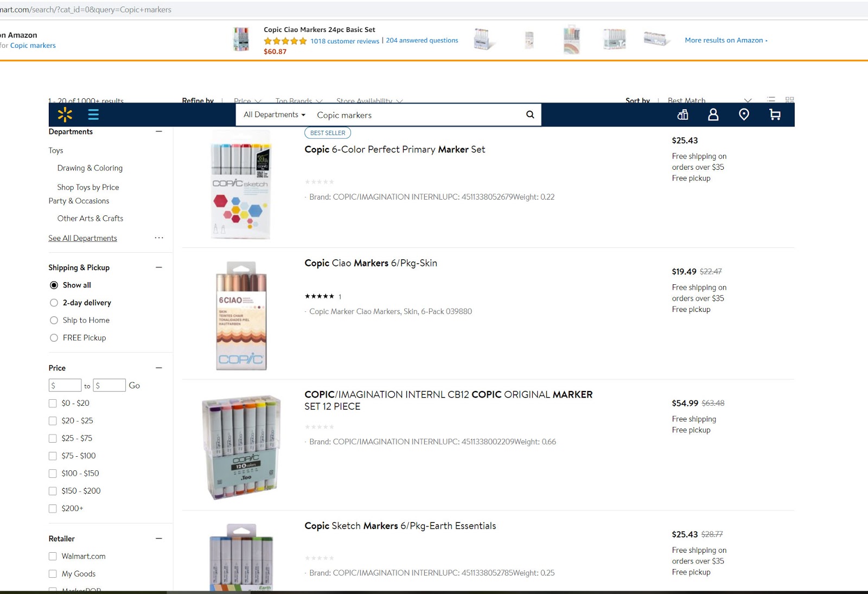Open Amazon 1018 customer reviews link
The image size is (868, 594).
(344, 41)
